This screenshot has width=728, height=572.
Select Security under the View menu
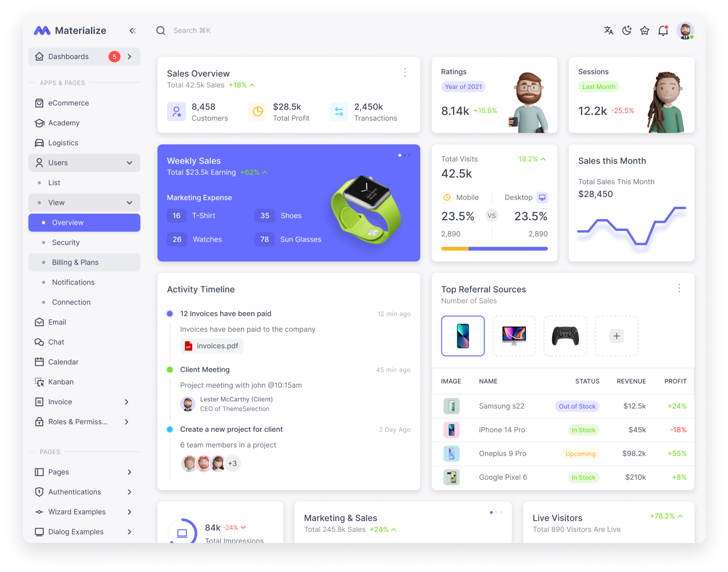(65, 242)
